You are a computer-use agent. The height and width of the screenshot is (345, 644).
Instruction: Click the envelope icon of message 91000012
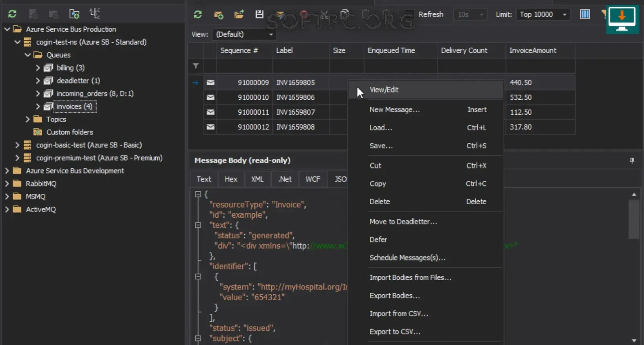pyautogui.click(x=211, y=127)
